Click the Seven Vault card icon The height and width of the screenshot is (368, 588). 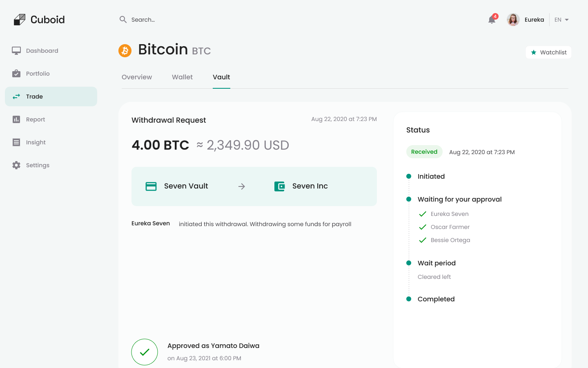151,186
